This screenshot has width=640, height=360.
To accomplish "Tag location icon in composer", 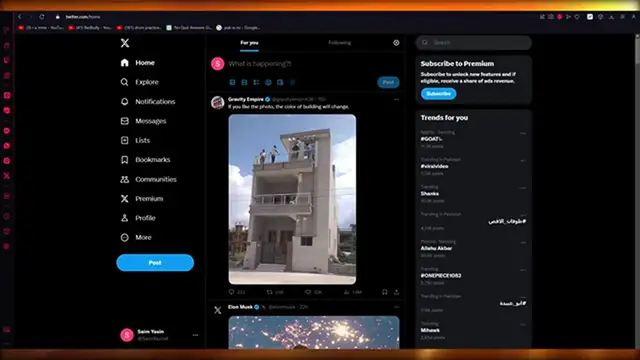I will (292, 82).
